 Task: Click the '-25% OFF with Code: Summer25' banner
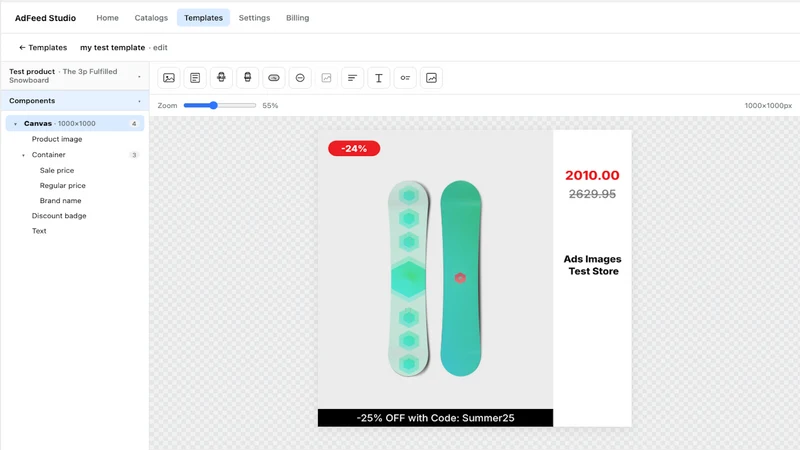tap(435, 418)
